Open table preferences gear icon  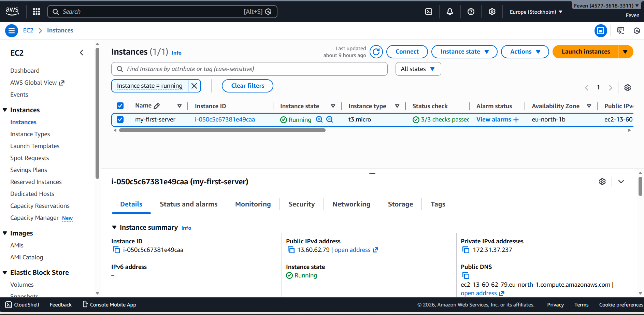pyautogui.click(x=627, y=88)
